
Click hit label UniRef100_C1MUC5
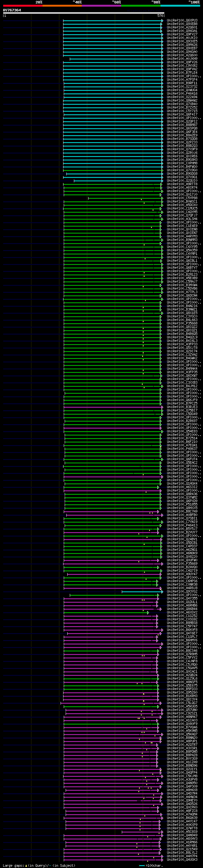pyautogui.click(x=182, y=209)
